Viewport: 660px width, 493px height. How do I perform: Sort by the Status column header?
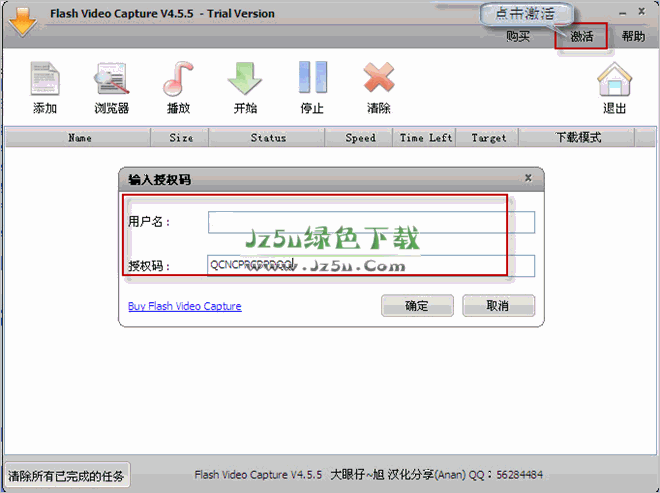(x=267, y=138)
